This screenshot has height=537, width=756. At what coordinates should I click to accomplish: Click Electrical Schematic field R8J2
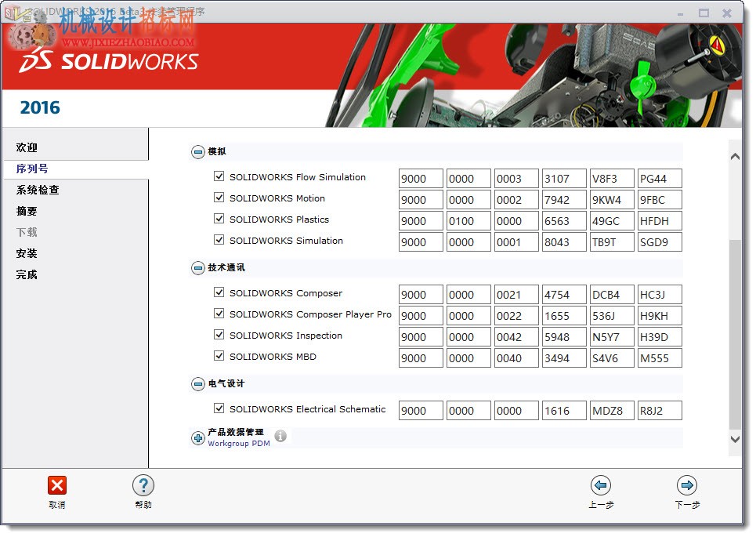(x=660, y=411)
